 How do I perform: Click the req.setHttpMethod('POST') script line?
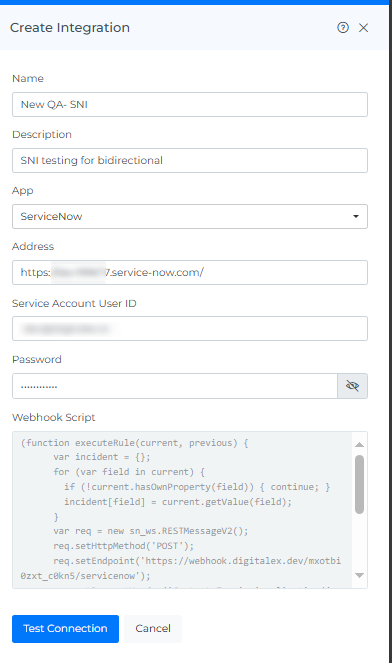tap(123, 546)
